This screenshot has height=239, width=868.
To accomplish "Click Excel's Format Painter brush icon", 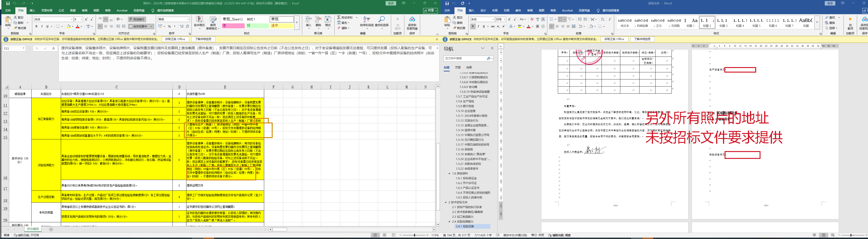I will (16, 28).
